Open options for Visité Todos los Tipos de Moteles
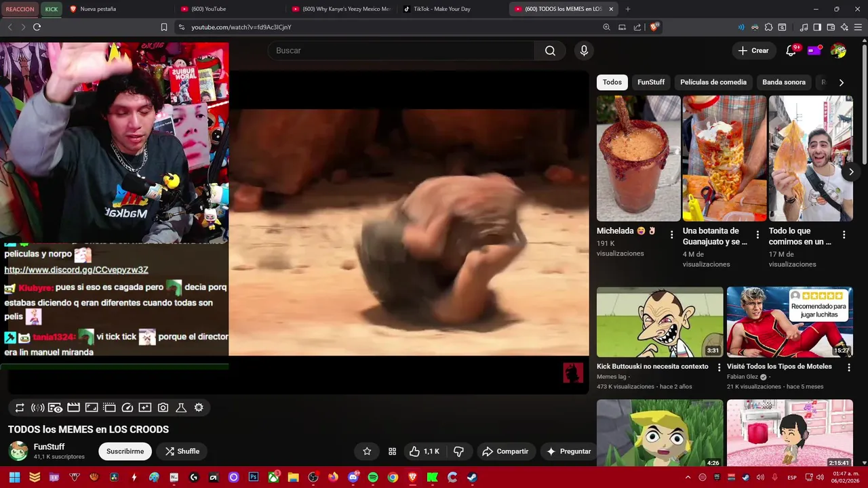868x488 pixels. (848, 367)
